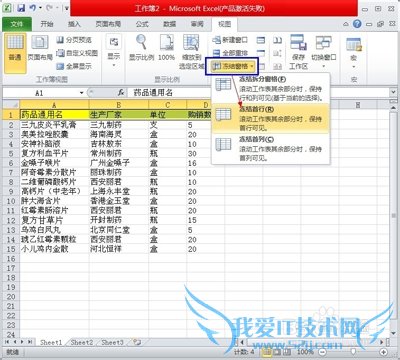
Task: Switch to the 审阅 Review tab
Action: coord(197,24)
